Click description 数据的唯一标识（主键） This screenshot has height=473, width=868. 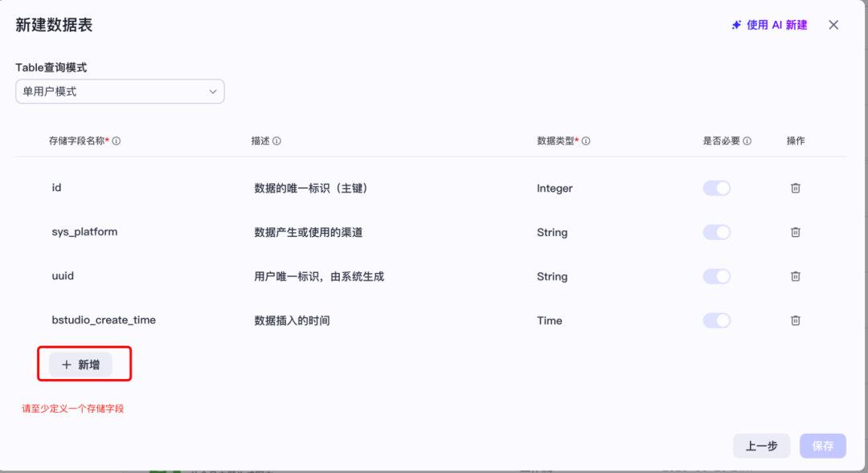(x=311, y=188)
